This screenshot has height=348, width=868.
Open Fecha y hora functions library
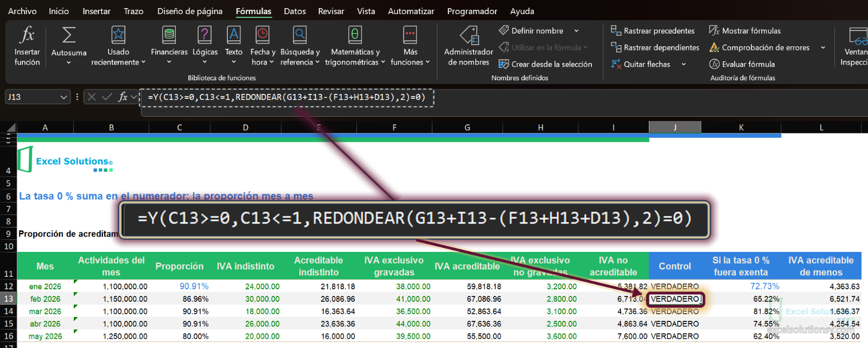tap(263, 46)
